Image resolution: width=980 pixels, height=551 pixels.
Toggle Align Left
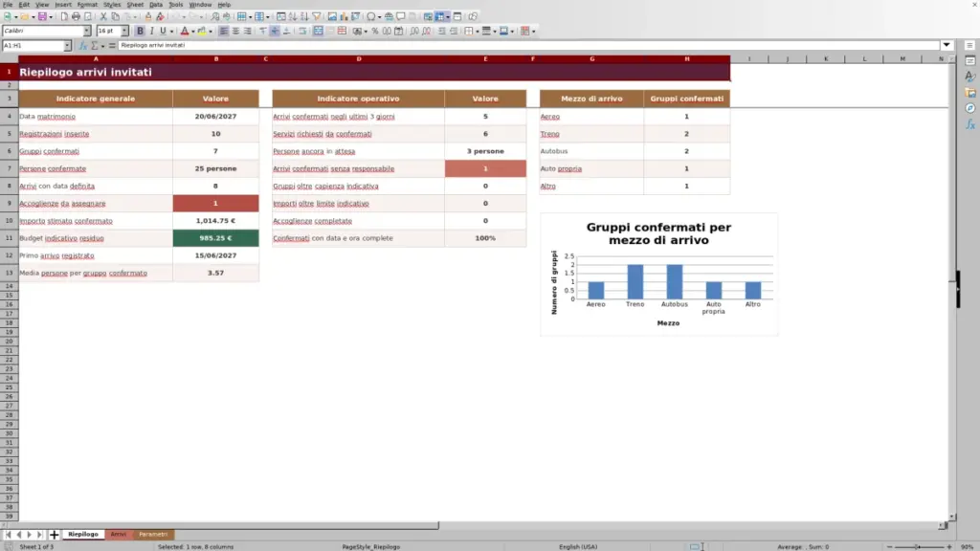coord(224,32)
